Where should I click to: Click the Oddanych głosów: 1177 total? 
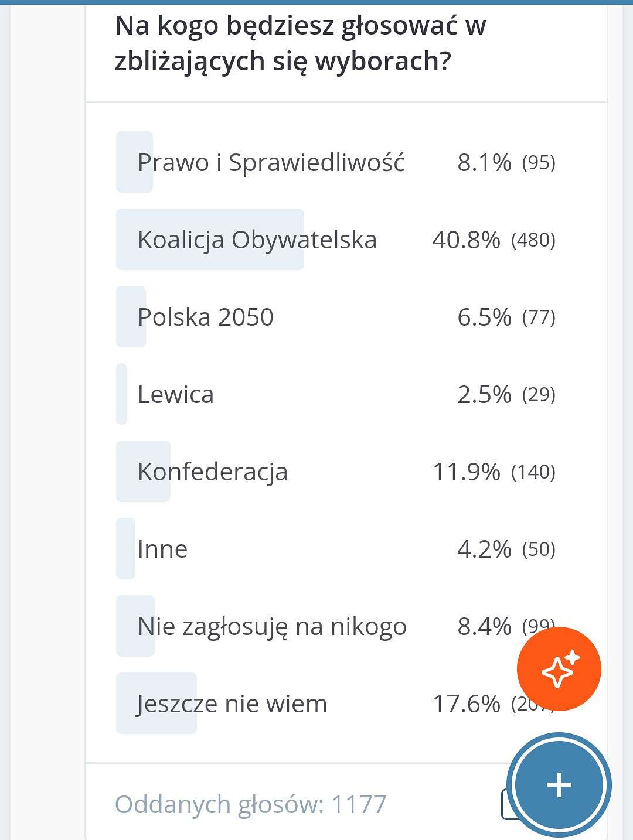tap(251, 804)
